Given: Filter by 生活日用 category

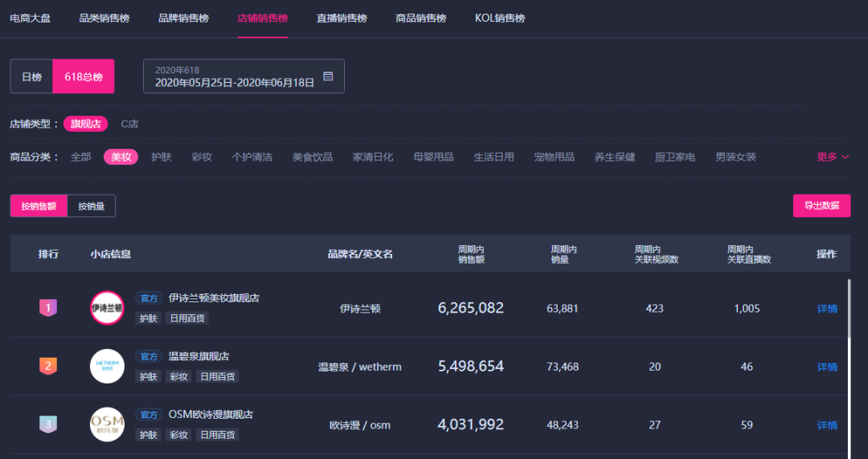Looking at the screenshot, I should point(493,158).
